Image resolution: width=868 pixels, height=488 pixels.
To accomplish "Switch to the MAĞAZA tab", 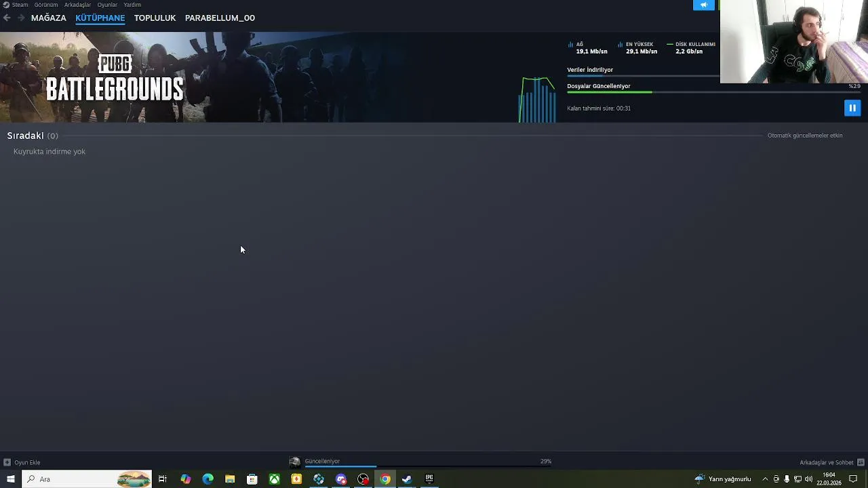I will click(x=49, y=18).
